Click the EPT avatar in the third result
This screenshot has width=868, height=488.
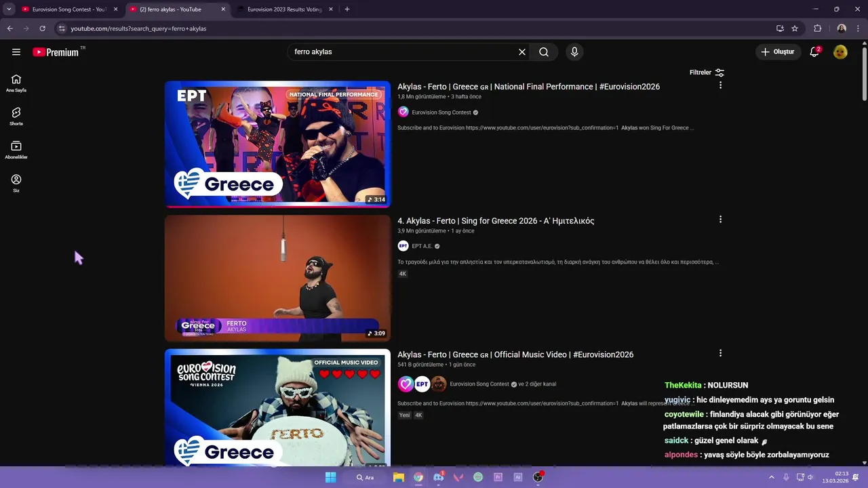point(422,384)
